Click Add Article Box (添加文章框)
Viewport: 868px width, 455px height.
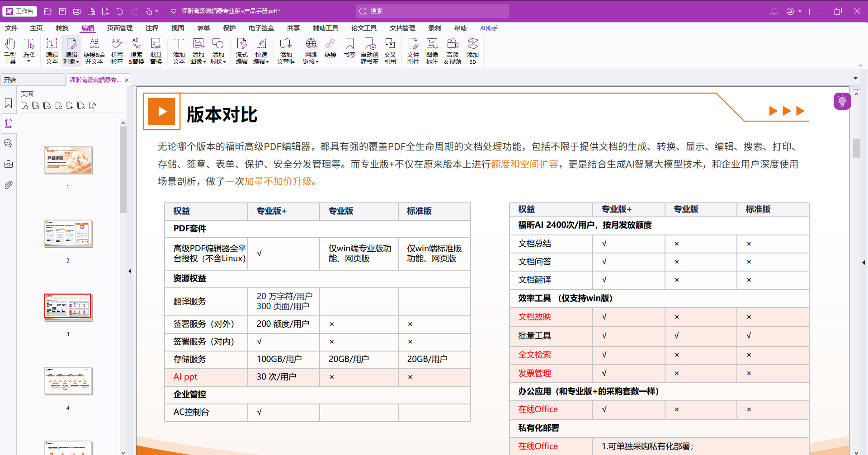(x=286, y=51)
